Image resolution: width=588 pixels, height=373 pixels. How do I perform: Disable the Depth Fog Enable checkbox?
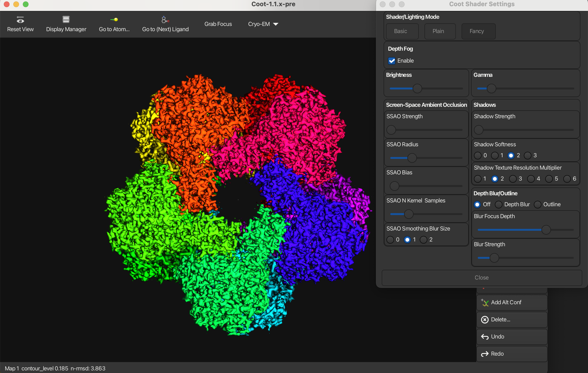[x=391, y=61]
